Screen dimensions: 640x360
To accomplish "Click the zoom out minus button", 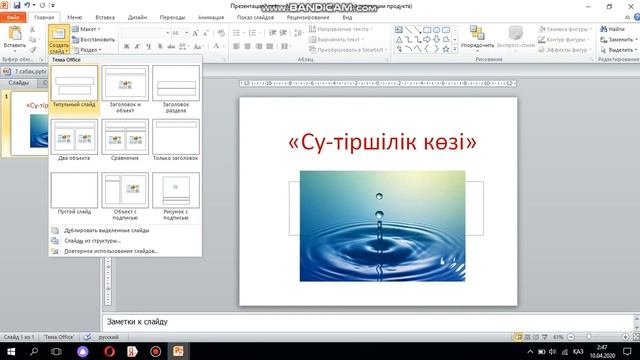I will point(571,337).
